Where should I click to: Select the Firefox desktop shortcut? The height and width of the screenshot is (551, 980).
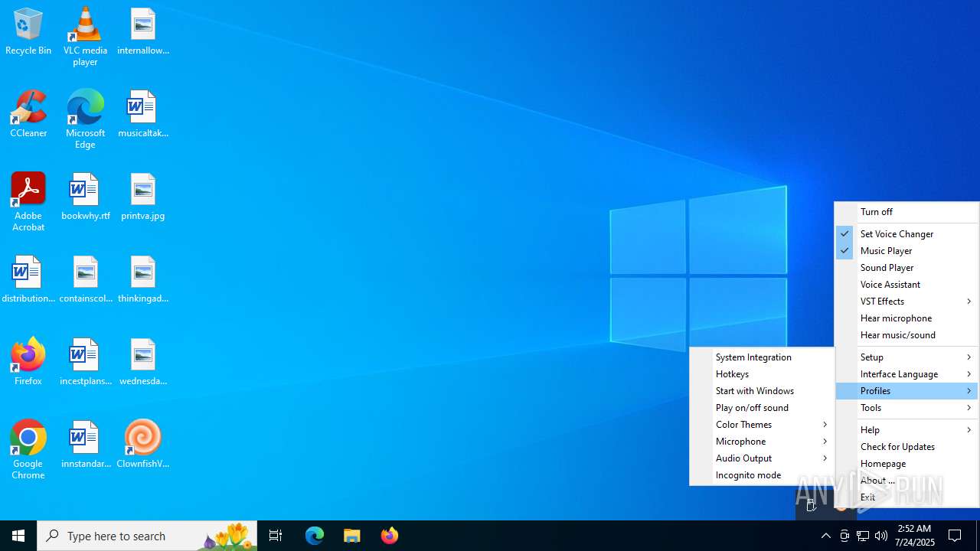28,363
